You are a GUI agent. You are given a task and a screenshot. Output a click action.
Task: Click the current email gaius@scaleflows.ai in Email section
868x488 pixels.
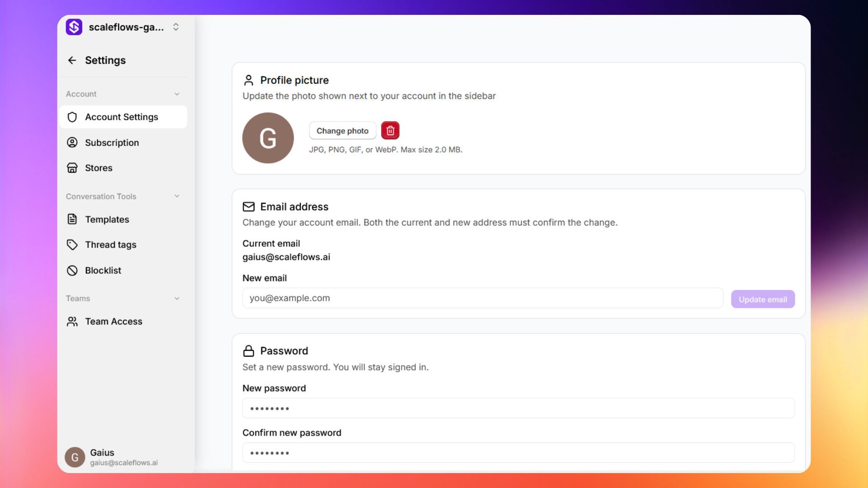(x=286, y=257)
